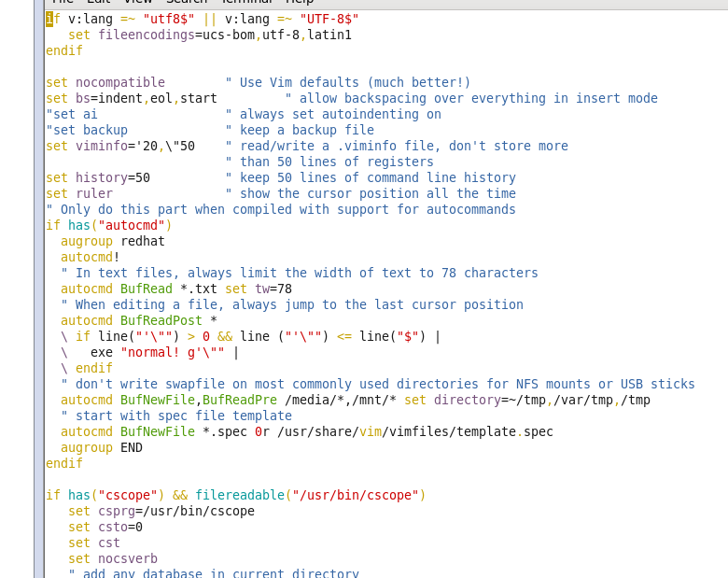Click 'augroup redhat' line

point(112,241)
